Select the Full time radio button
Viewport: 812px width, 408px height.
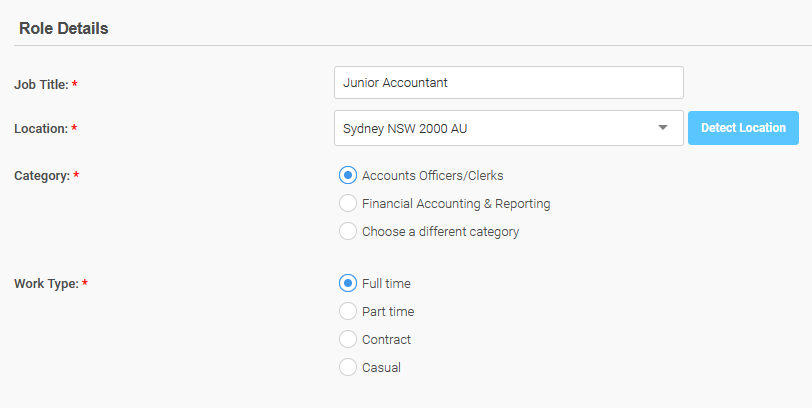(347, 283)
